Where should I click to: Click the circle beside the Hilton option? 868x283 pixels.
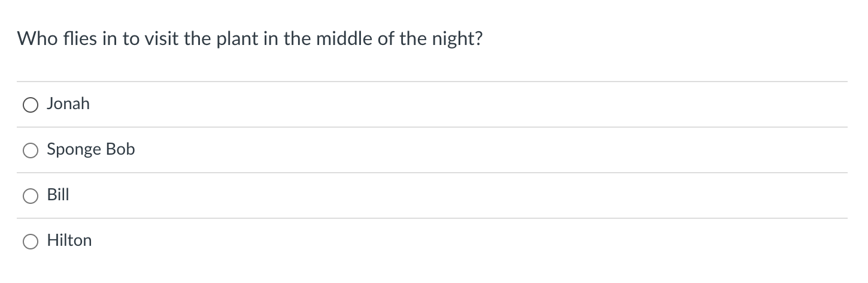tap(31, 242)
